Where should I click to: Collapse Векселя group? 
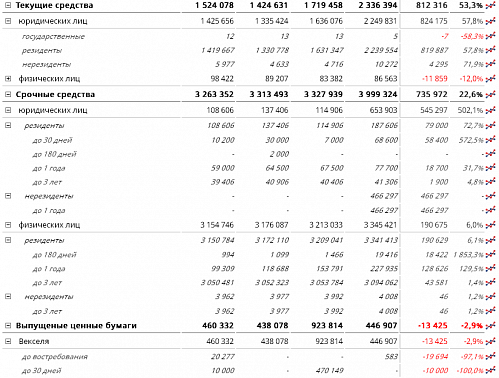pos(8,341)
